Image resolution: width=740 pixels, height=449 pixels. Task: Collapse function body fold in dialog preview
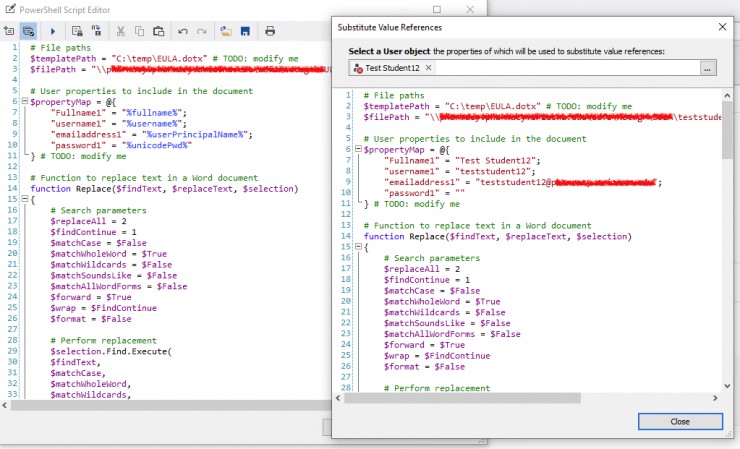tap(358, 247)
